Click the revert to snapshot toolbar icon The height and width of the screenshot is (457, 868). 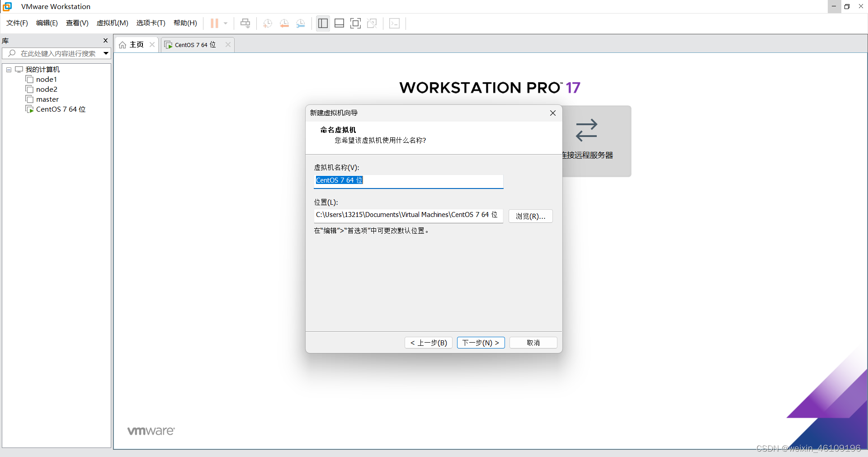[284, 24]
